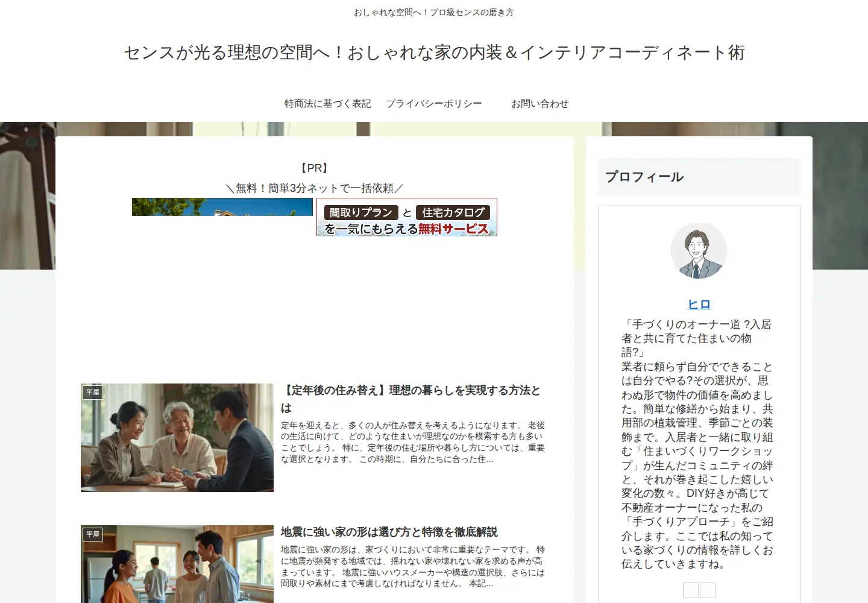The image size is (868, 603).
Task: Click the excerpt beginning 地震に強い家の形は、家づくり
Action: tap(413, 566)
